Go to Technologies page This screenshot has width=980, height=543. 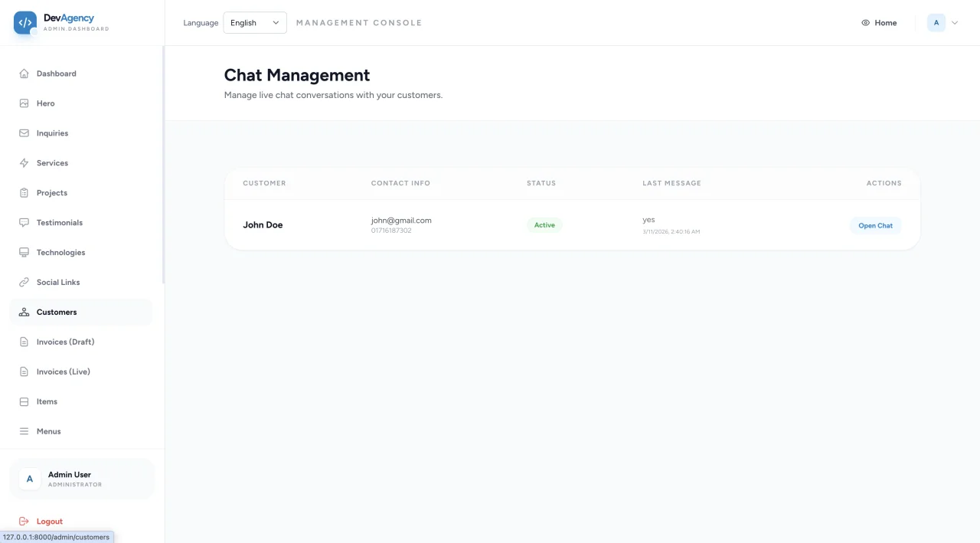[81, 253]
